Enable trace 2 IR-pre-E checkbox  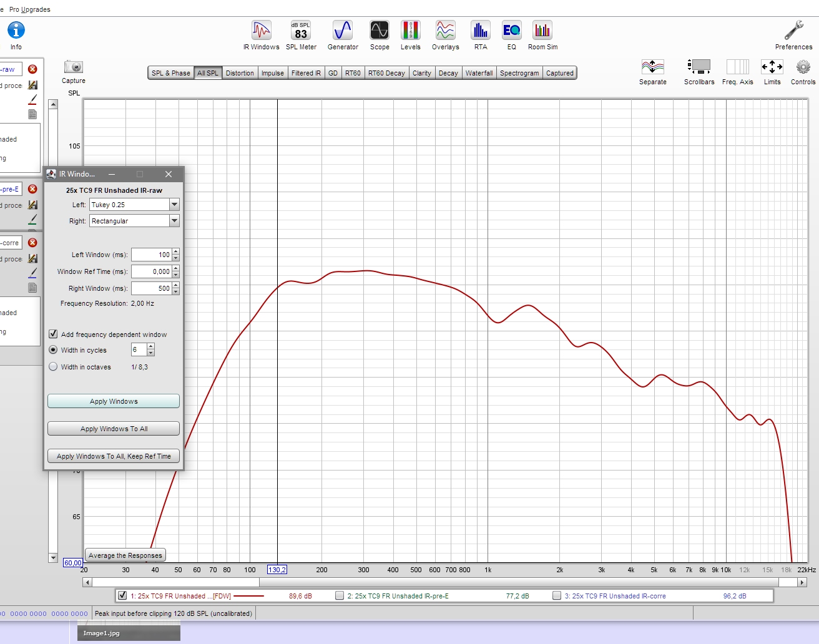click(340, 595)
